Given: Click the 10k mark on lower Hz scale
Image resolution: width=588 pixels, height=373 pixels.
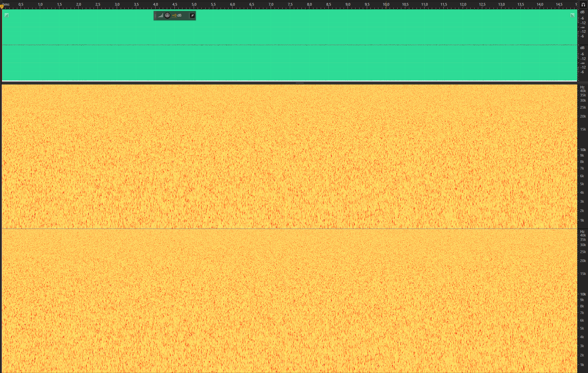Looking at the screenshot, I should 583,294.
